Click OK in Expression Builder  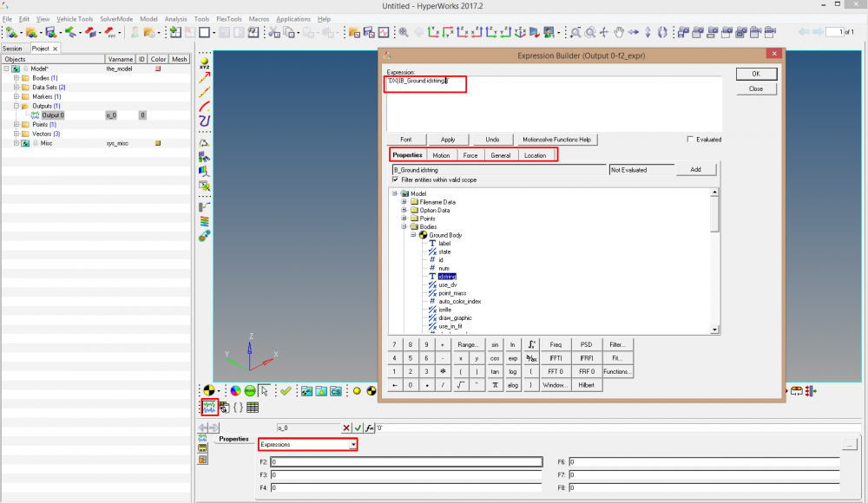click(x=756, y=74)
